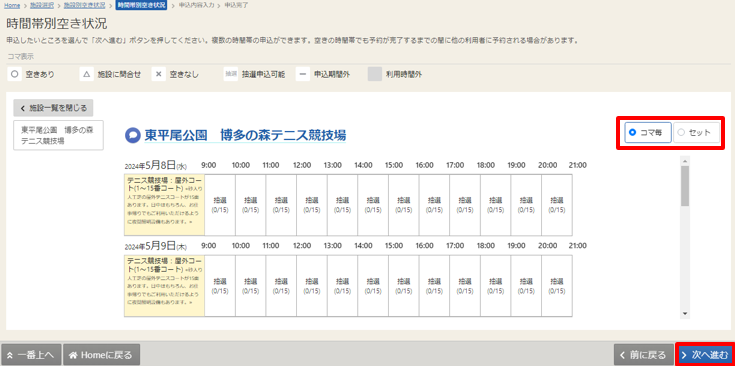Viewport: 737px width, 366px height.
Task: Open the 東平尾公園 博多の森テニス競技場 heading link
Action: click(x=245, y=135)
